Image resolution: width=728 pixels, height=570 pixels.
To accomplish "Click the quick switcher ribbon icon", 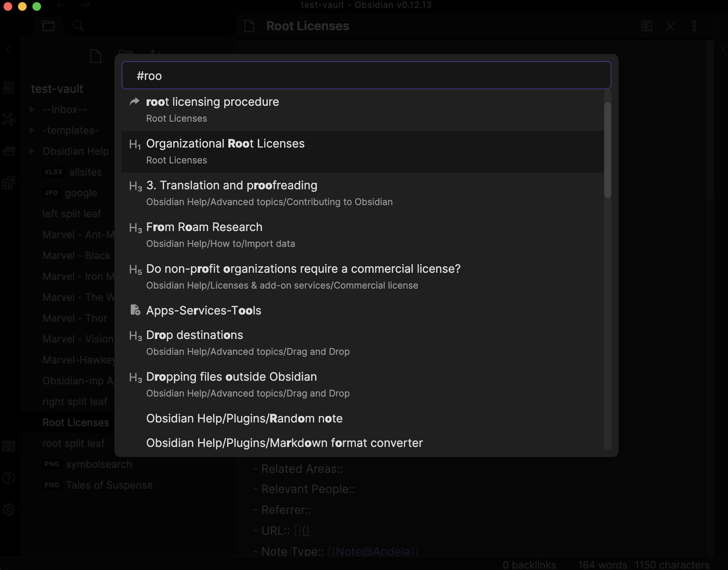I will (x=8, y=88).
